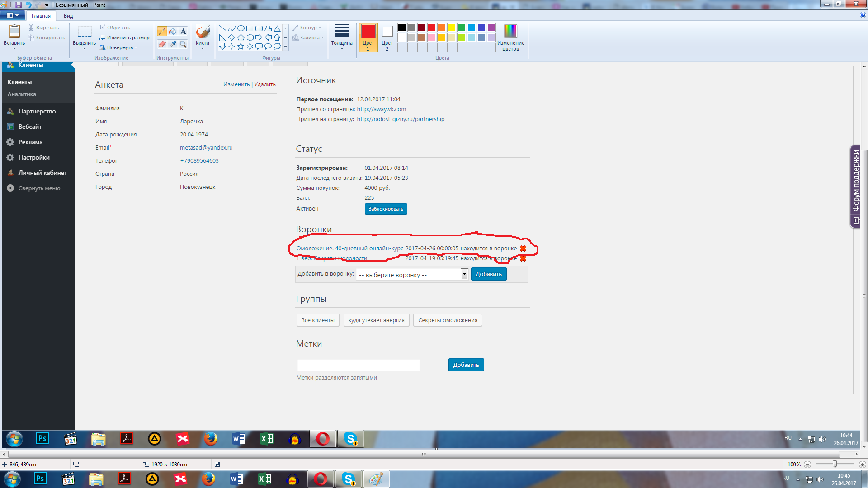Open the Rotate (Повернуть) dropdown

(118, 47)
